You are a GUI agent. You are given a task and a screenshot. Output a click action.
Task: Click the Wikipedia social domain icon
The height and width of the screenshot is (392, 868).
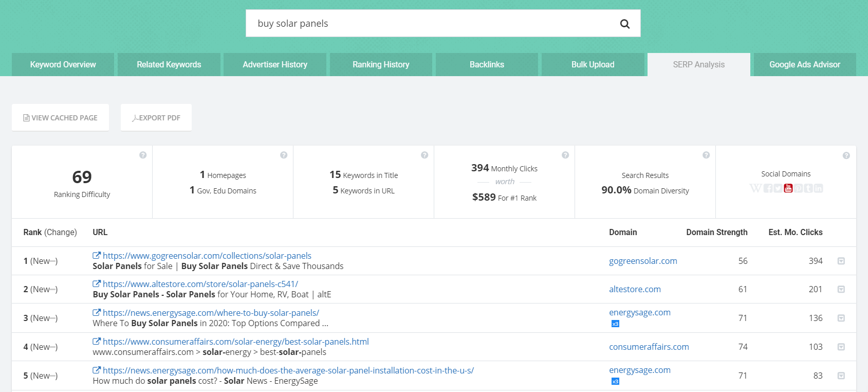pos(755,188)
